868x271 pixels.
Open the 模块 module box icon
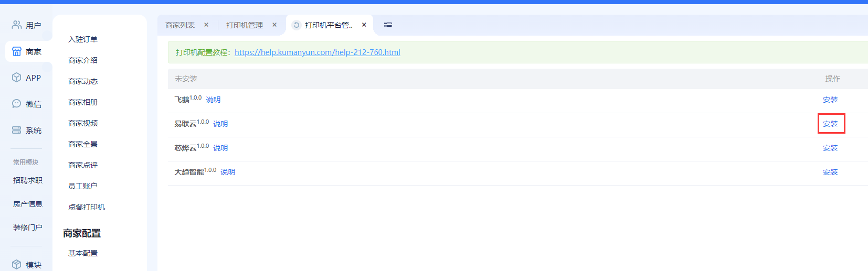coord(17,265)
